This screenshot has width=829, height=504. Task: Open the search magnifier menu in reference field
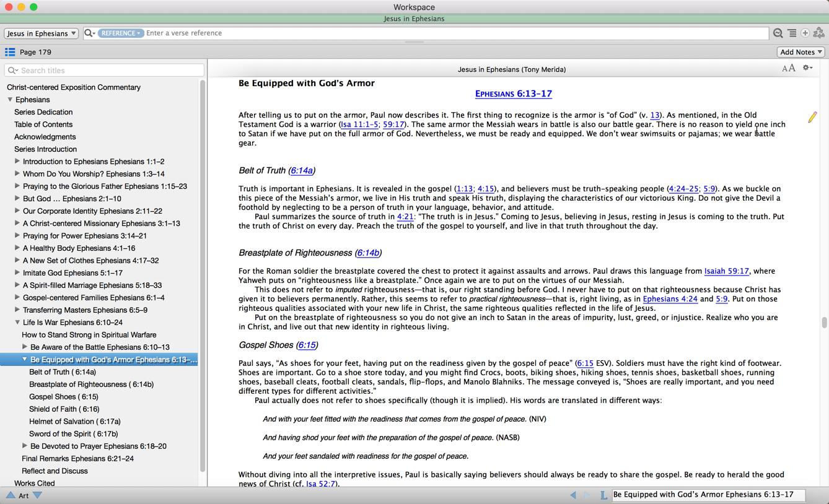click(x=90, y=33)
